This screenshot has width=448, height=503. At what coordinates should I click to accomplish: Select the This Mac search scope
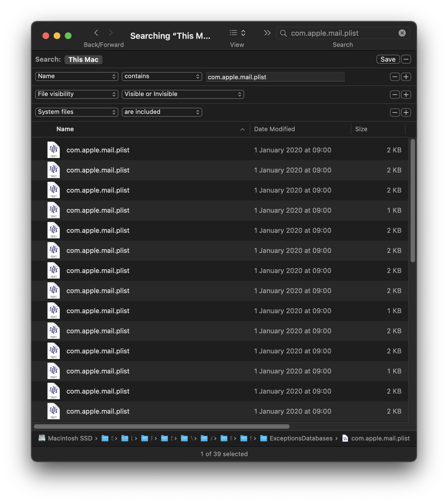pos(84,59)
